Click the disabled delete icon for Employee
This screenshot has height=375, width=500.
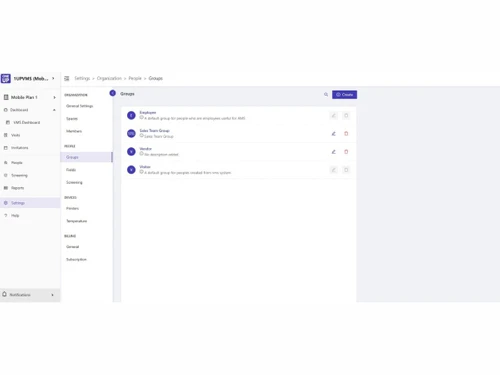click(346, 116)
